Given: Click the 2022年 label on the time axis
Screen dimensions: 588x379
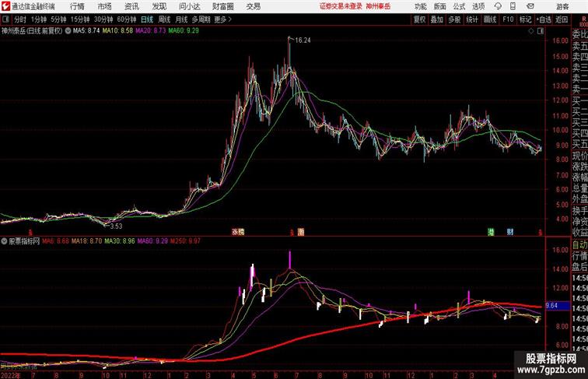Looking at the screenshot, I should (x=11, y=375).
